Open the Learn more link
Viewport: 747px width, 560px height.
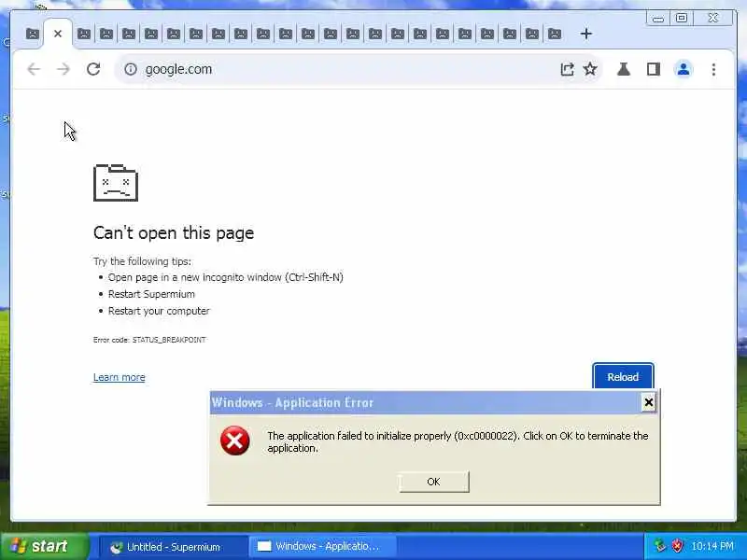click(120, 377)
